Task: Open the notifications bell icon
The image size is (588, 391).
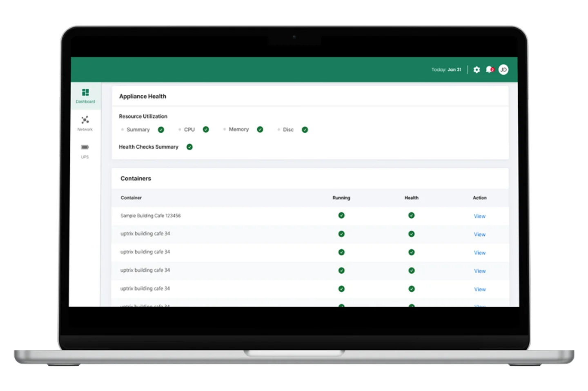Action: click(x=489, y=70)
